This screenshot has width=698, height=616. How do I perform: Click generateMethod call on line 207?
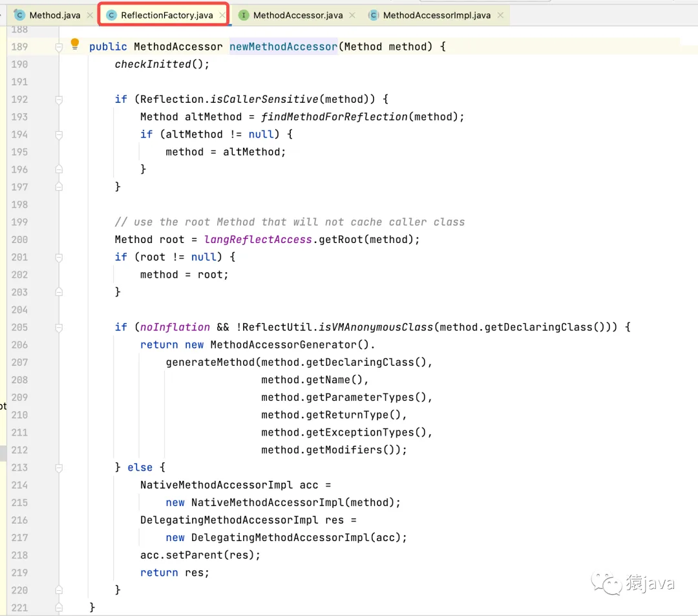coord(211,363)
